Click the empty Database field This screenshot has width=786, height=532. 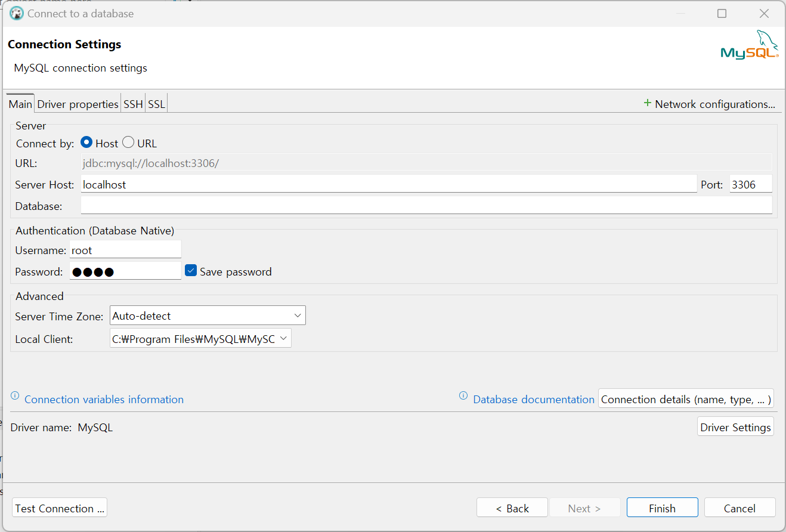pyautogui.click(x=426, y=206)
